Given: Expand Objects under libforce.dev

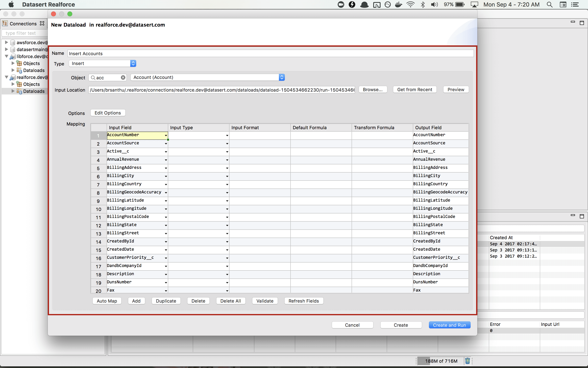Looking at the screenshot, I should coord(13,63).
